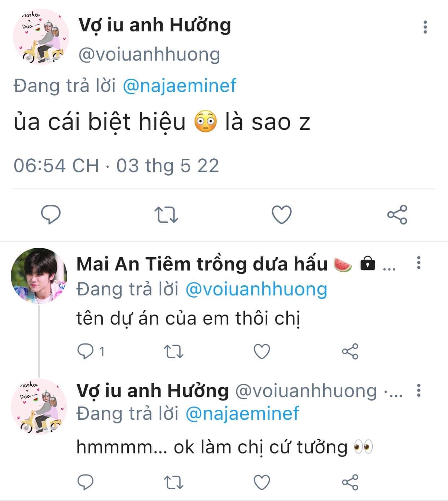Share the main tweet
The image size is (448, 501).
coord(397,215)
